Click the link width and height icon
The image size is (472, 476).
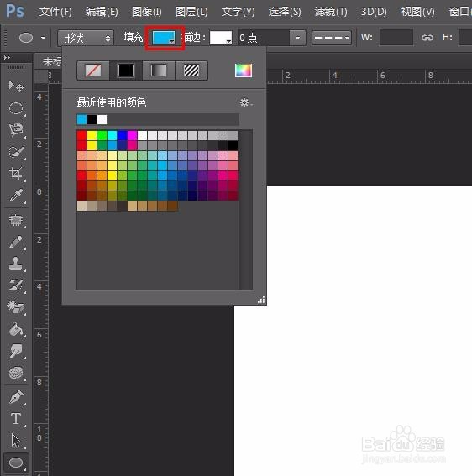(427, 38)
